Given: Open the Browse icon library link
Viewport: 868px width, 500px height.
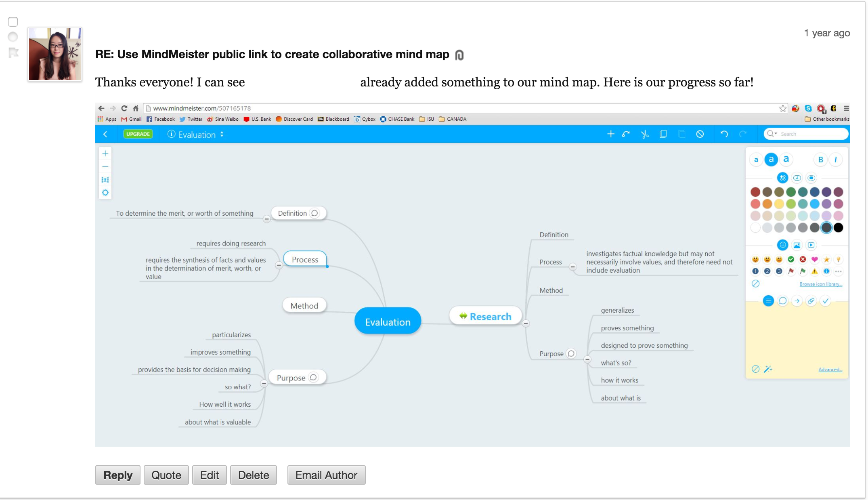Looking at the screenshot, I should 820,284.
